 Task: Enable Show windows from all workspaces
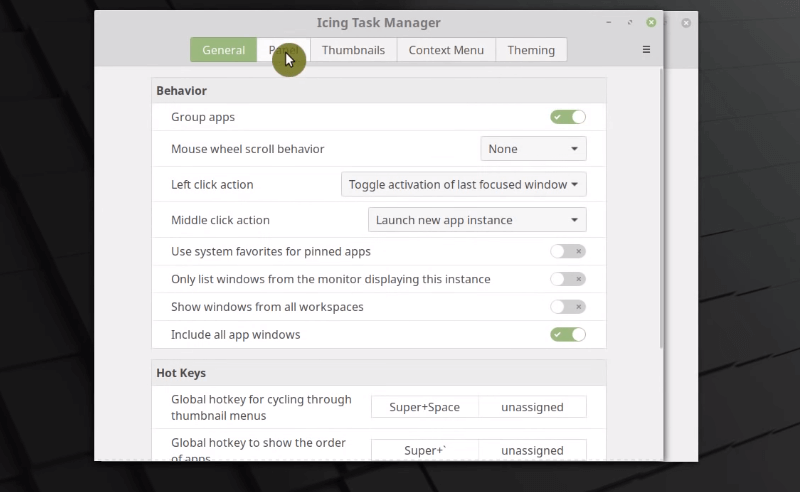[x=568, y=307]
